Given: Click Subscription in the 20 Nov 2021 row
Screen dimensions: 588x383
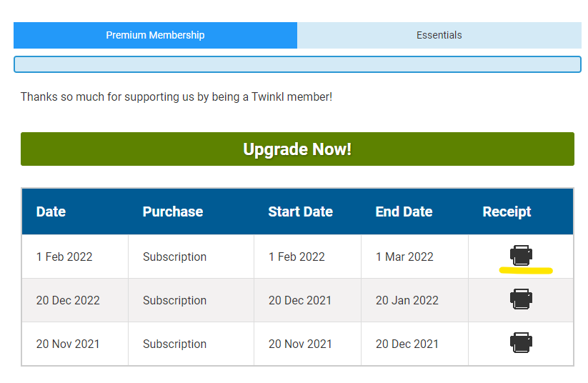Looking at the screenshot, I should (x=174, y=344).
